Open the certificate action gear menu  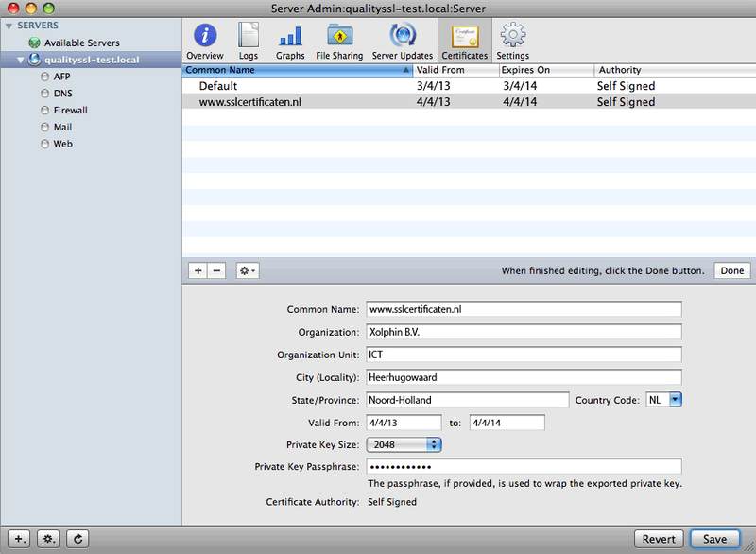[248, 270]
